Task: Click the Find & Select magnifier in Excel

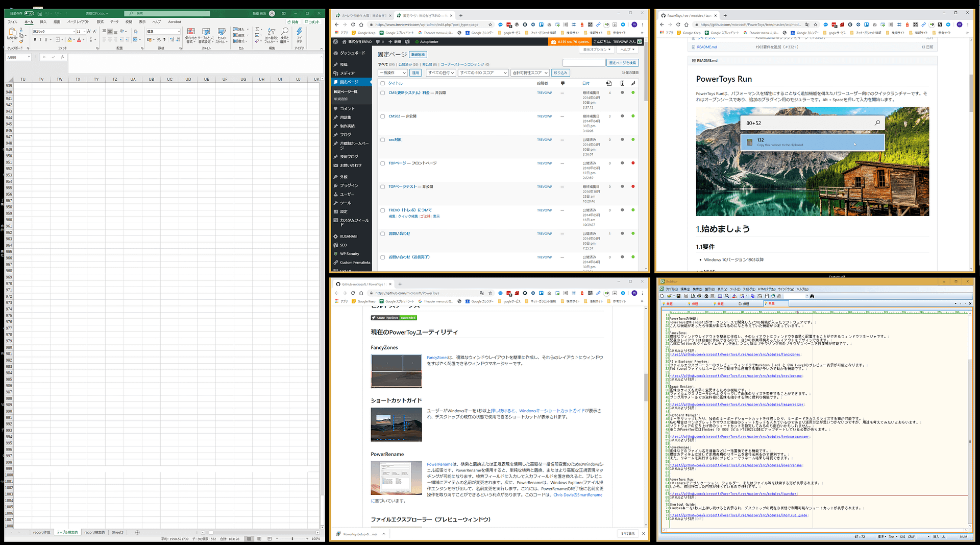Action: 285,32
